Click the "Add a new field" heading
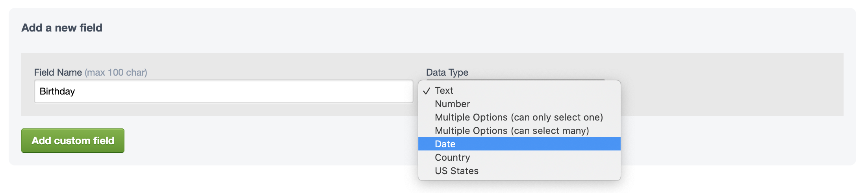The height and width of the screenshot is (193, 868). (x=62, y=28)
